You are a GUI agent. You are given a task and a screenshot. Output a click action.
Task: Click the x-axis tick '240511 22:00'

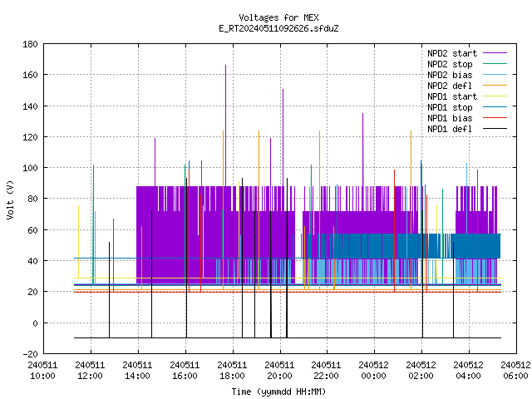[x=326, y=371]
